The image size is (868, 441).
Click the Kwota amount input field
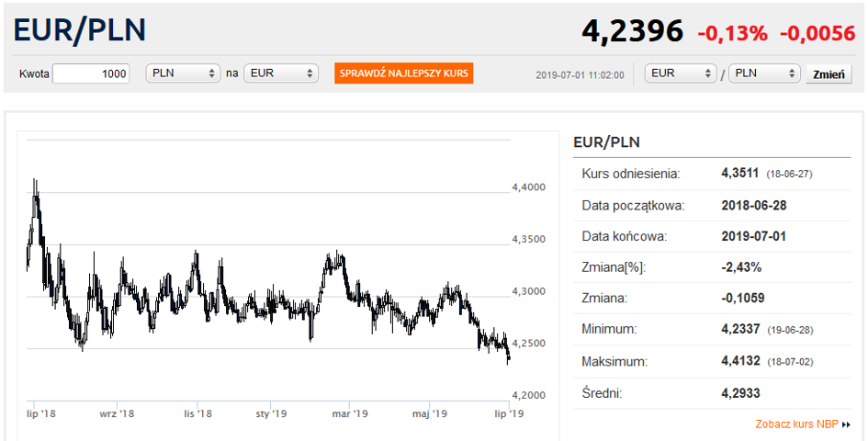coord(91,73)
